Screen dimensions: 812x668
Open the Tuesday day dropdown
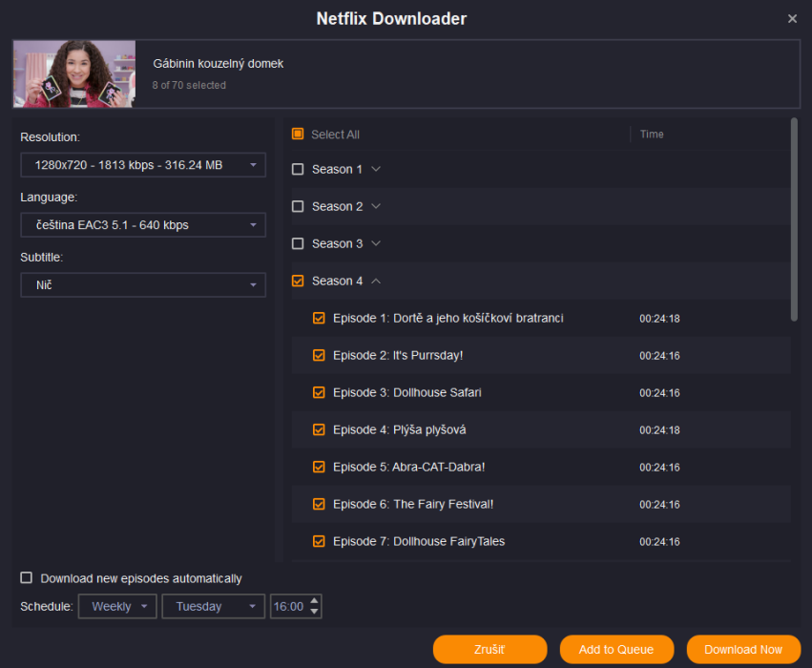coord(214,607)
